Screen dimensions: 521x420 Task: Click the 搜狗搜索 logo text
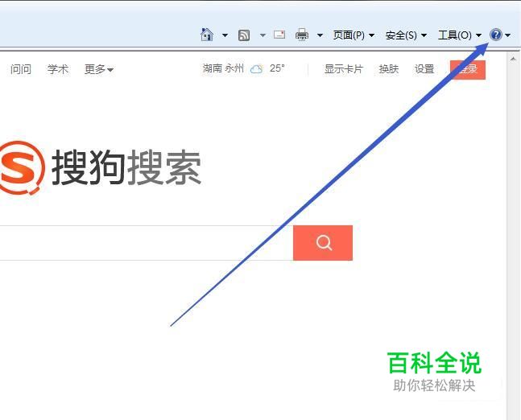126,167
